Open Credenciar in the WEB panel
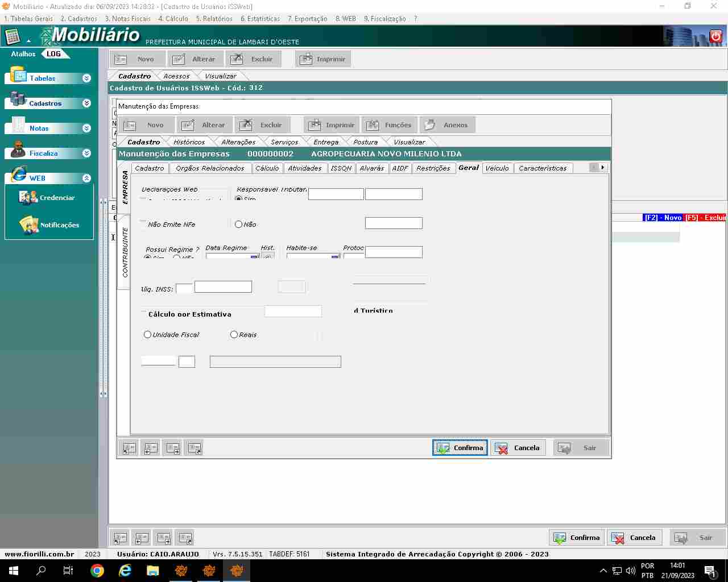728x582 pixels. click(48, 198)
